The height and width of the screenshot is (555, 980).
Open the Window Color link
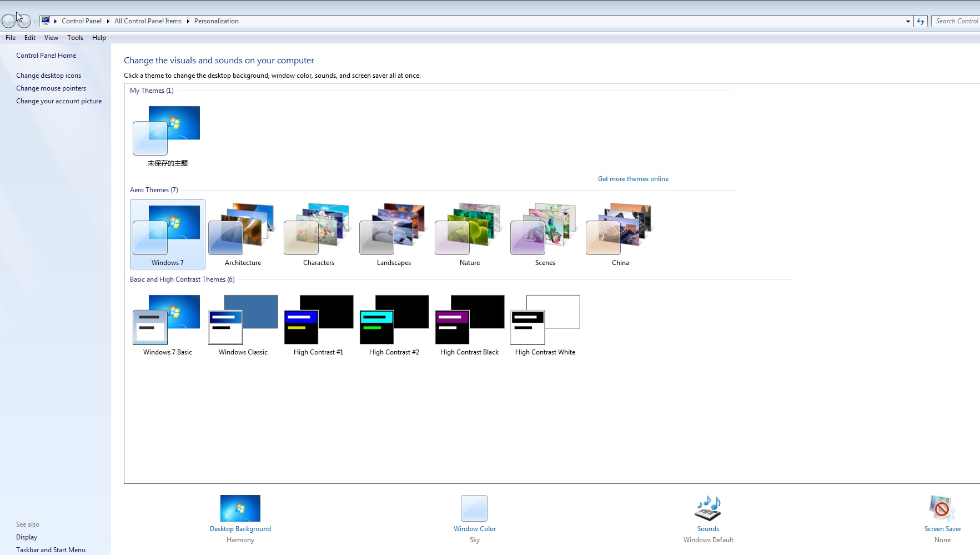tap(475, 529)
